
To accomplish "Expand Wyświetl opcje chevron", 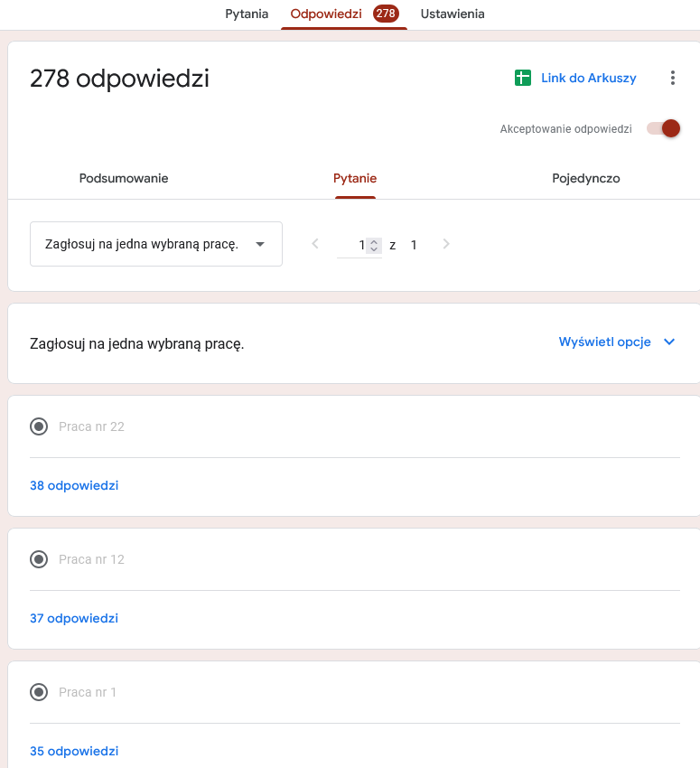I will (x=669, y=342).
